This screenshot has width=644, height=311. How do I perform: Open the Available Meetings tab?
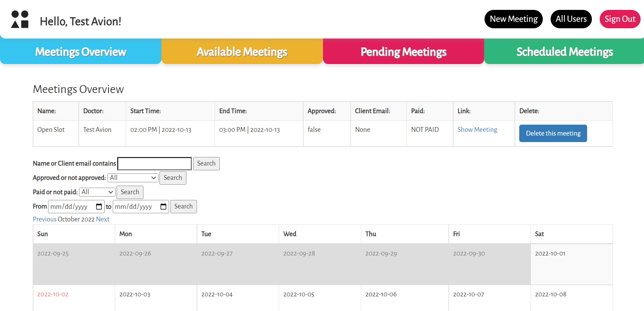tap(242, 51)
